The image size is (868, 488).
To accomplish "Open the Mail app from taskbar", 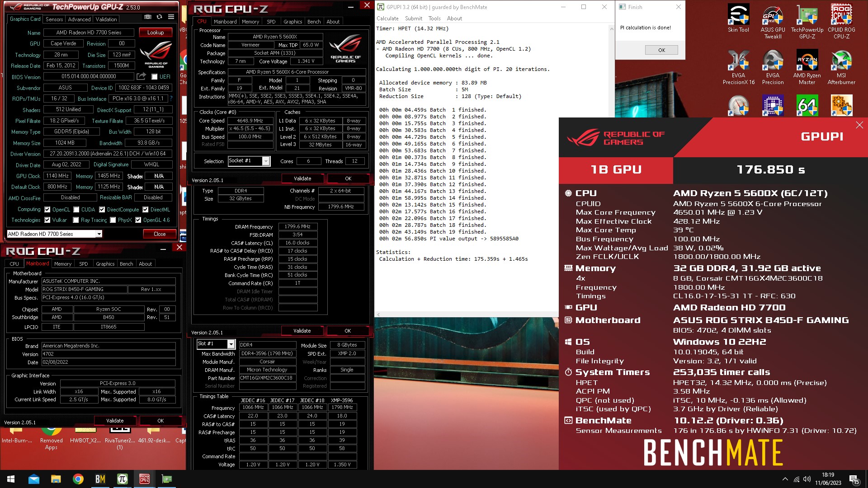I will click(33, 479).
